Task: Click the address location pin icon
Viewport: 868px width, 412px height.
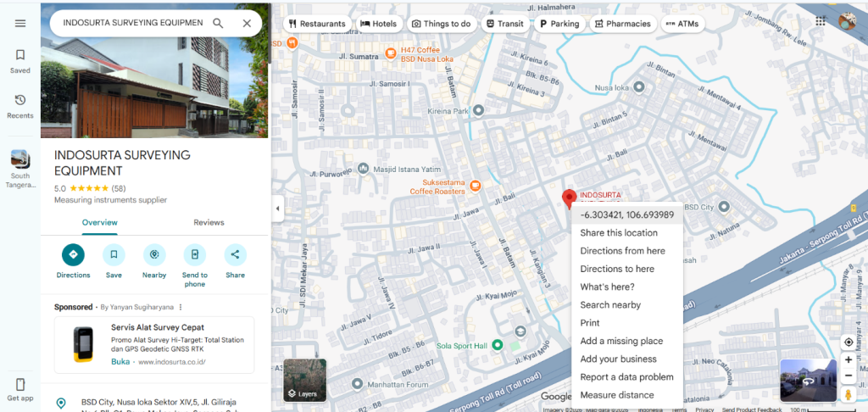Action: 61,404
